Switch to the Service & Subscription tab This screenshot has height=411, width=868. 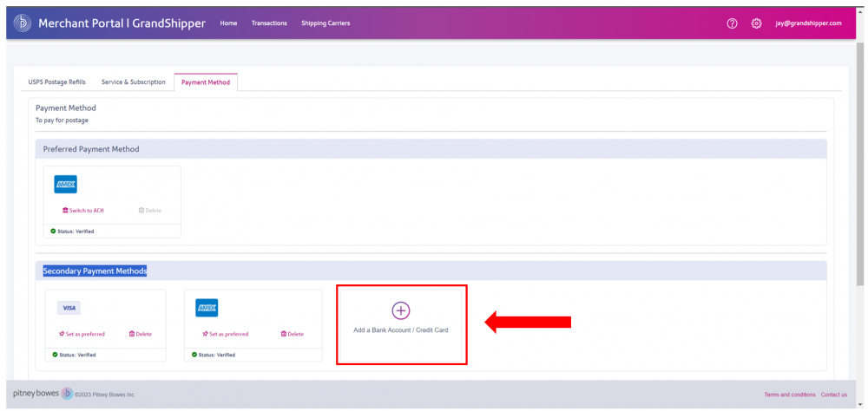(134, 82)
